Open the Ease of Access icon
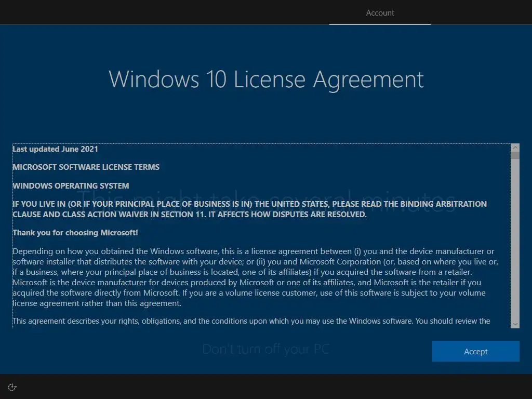The height and width of the screenshot is (399, 532). click(12, 387)
